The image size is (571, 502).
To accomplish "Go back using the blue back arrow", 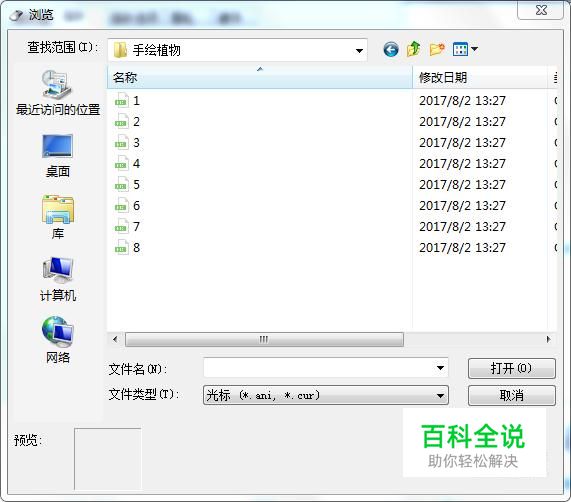I will click(391, 50).
